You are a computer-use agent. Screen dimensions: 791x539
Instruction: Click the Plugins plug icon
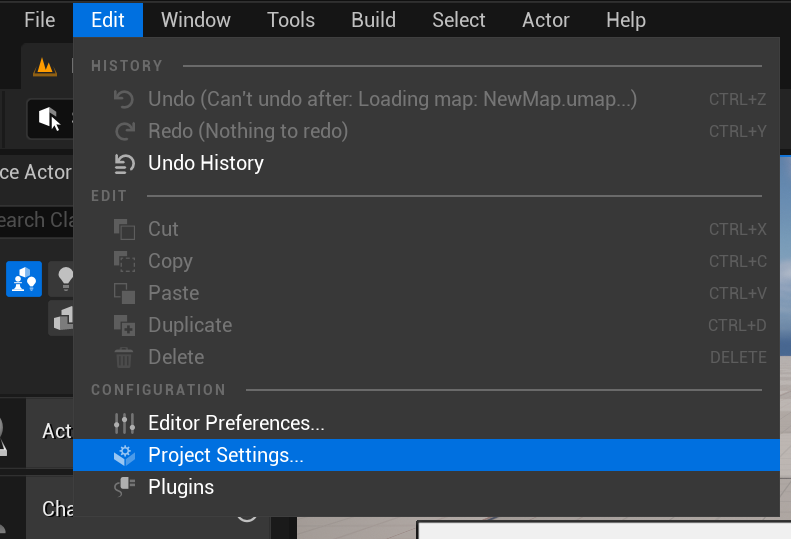[x=124, y=487]
